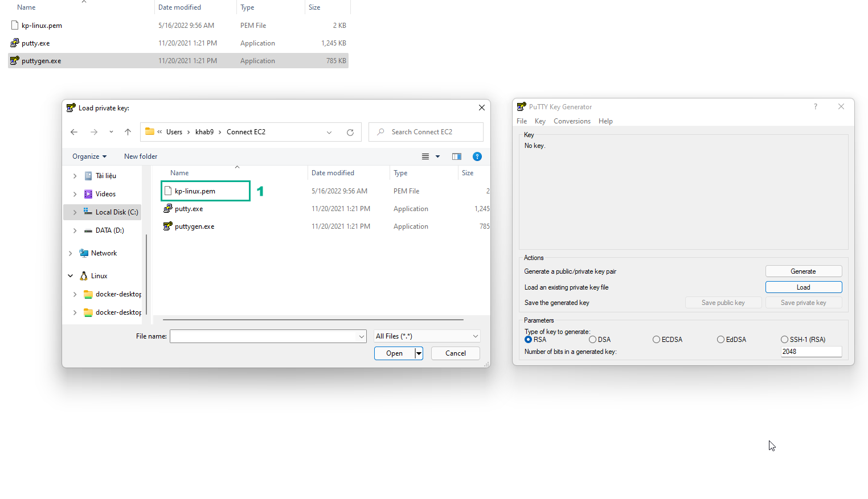Click Load existing private key button
868x499 pixels.
click(803, 287)
